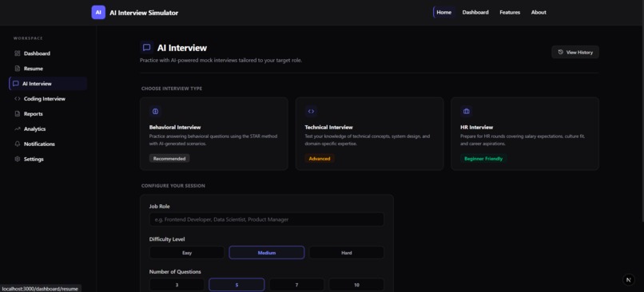644x292 pixels.
Task: Click the WORKSPACE sidebar heading
Action: pyautogui.click(x=28, y=38)
